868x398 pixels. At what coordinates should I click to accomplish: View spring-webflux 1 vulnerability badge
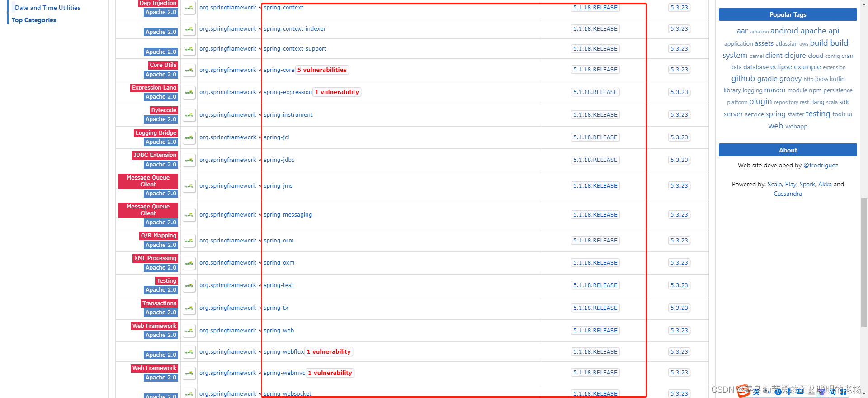click(329, 352)
